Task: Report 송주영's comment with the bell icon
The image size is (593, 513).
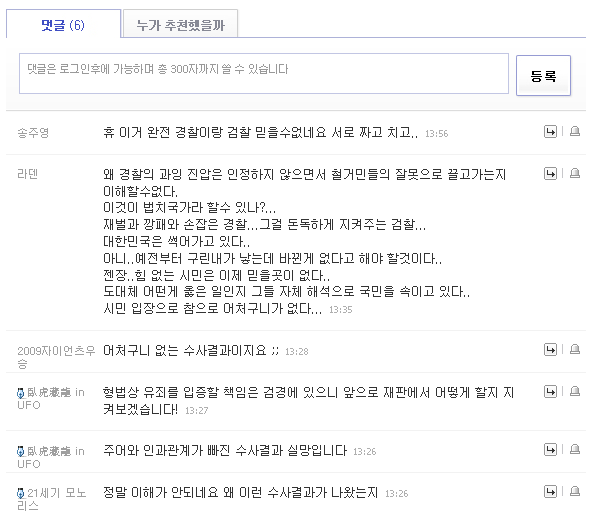Action: [x=575, y=131]
